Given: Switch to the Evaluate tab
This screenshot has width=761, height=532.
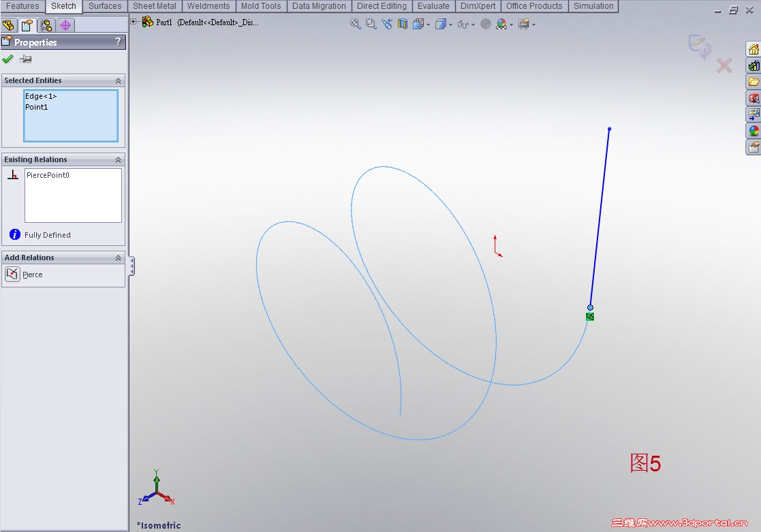Looking at the screenshot, I should coord(433,6).
